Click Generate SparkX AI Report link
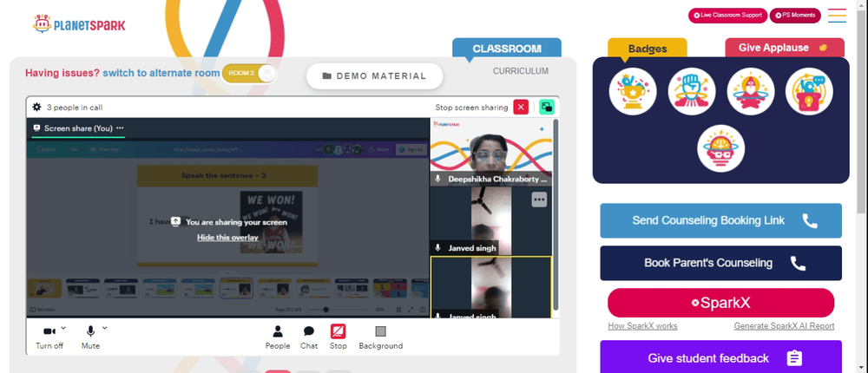Viewport: 868px width, 373px height. click(784, 326)
